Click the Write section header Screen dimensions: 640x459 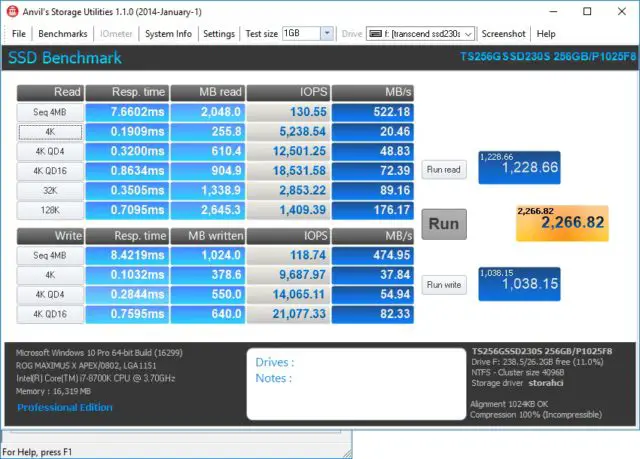point(50,236)
